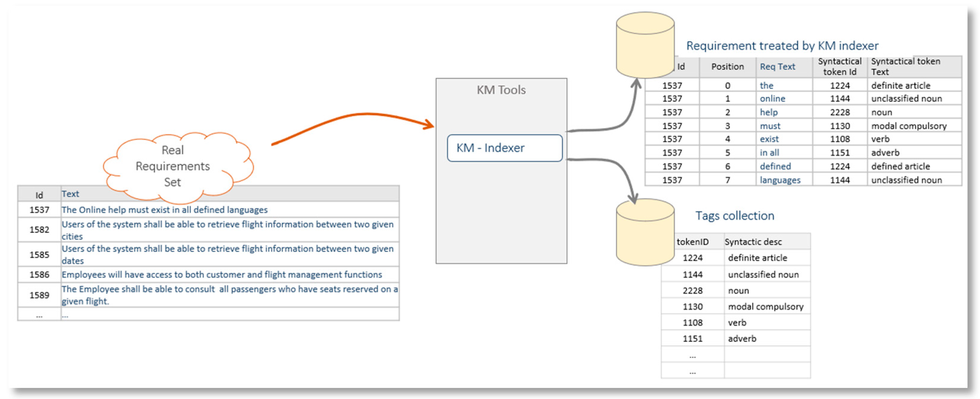Click the Text column header in requirements table

[x=70, y=194]
